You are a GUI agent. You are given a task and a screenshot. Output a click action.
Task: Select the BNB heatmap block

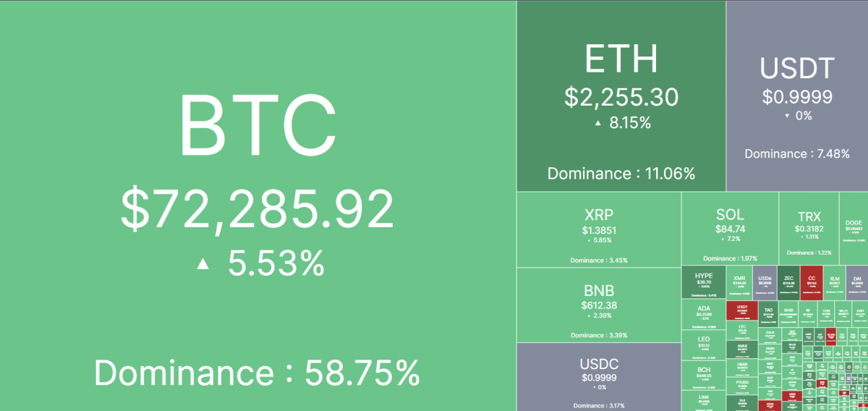tap(598, 305)
